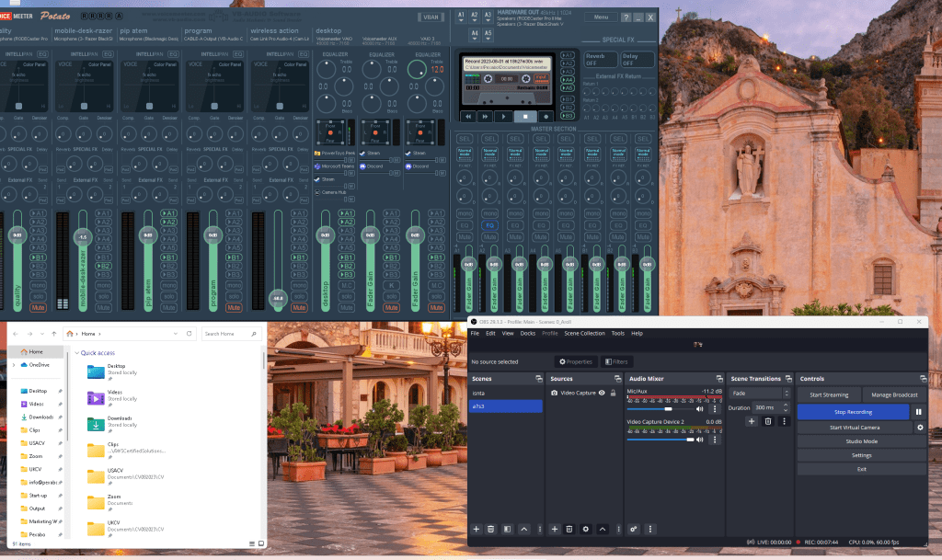Toggle lock on Video Capture source
The width and height of the screenshot is (942, 560).
613,393
